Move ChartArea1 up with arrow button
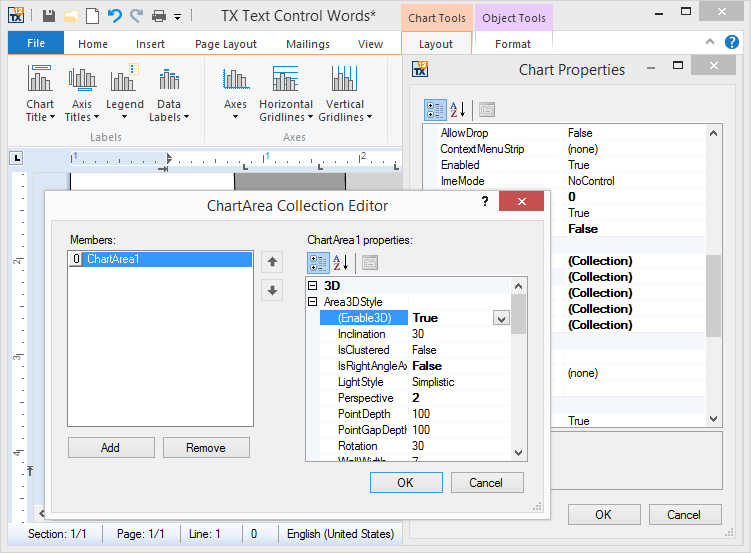 coord(270,262)
